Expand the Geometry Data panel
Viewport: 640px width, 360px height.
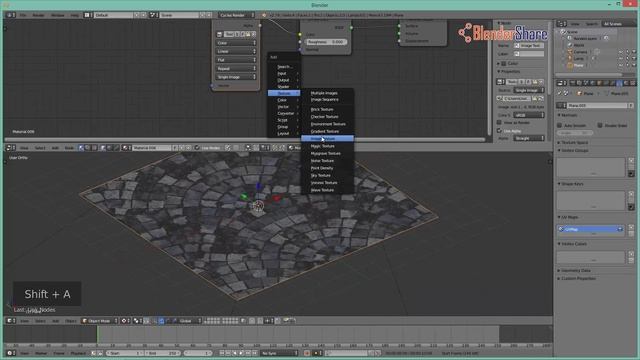click(x=575, y=271)
